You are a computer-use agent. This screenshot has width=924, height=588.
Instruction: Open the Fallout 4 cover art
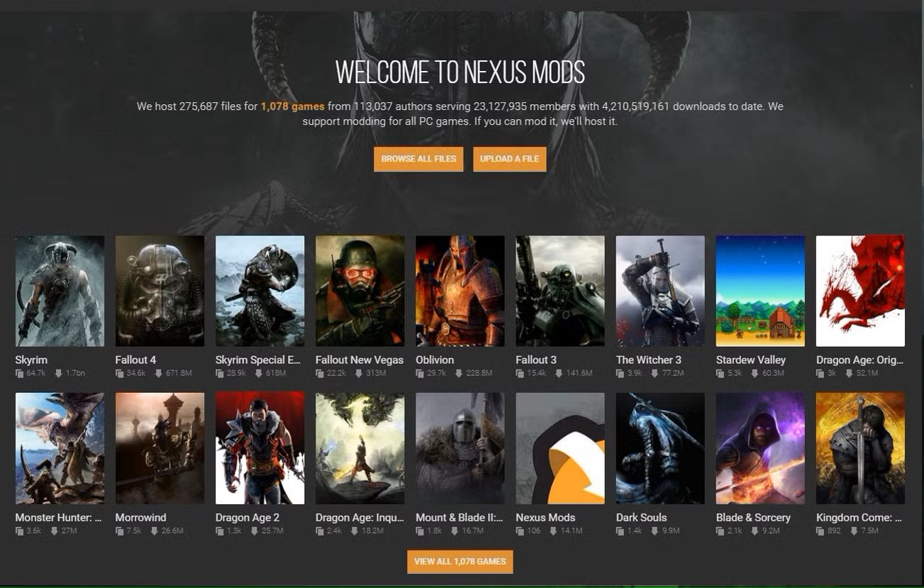[x=160, y=291]
